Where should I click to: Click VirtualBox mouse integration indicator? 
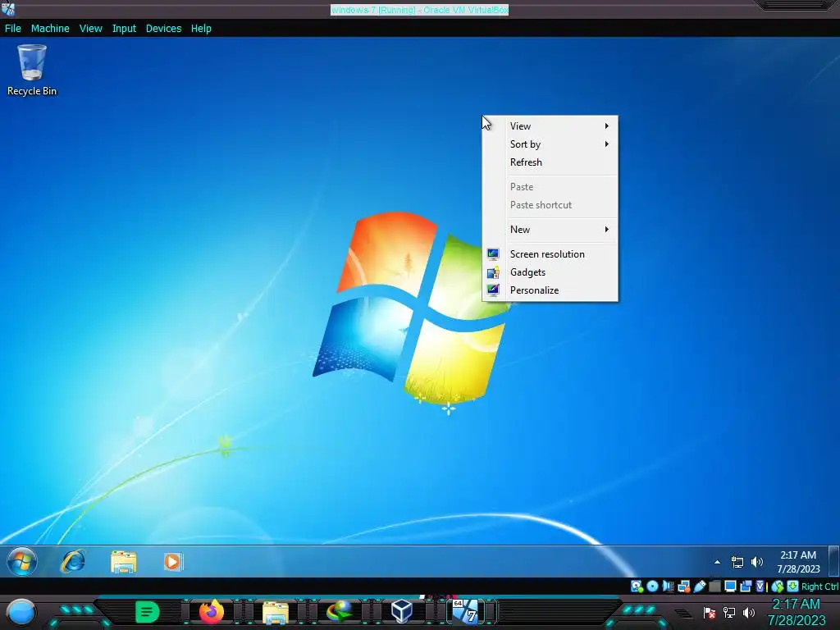778,587
